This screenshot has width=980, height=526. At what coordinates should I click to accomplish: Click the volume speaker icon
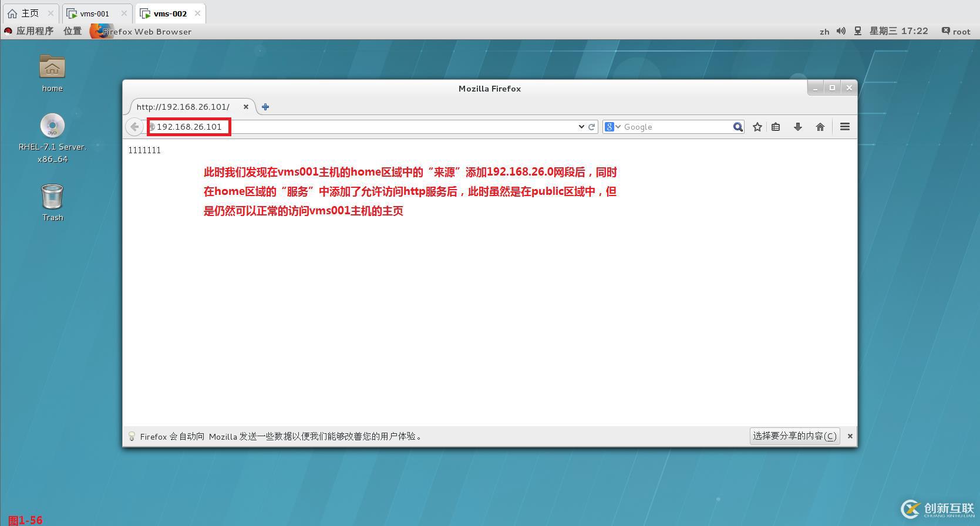[841, 31]
